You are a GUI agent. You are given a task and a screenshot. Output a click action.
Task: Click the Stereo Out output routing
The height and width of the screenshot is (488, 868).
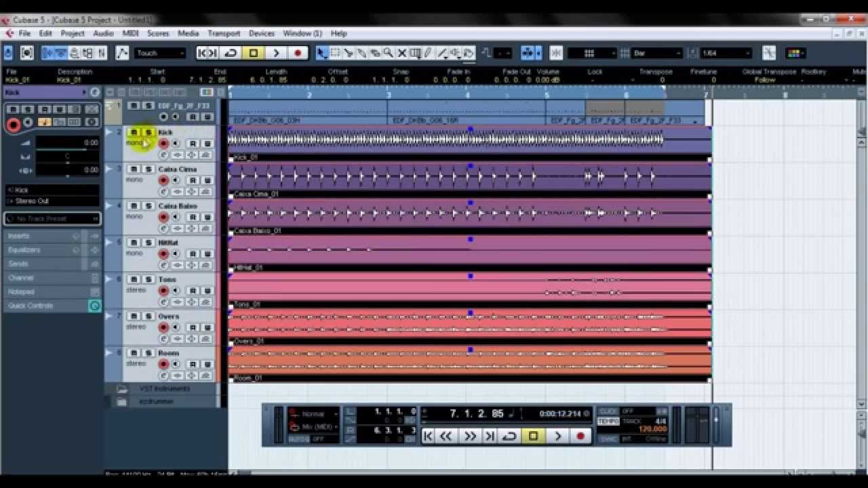(53, 201)
